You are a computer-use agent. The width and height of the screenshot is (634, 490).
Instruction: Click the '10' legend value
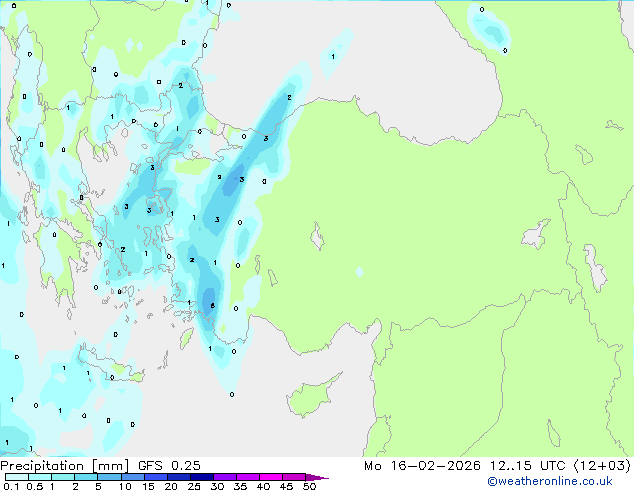pyautogui.click(x=125, y=486)
